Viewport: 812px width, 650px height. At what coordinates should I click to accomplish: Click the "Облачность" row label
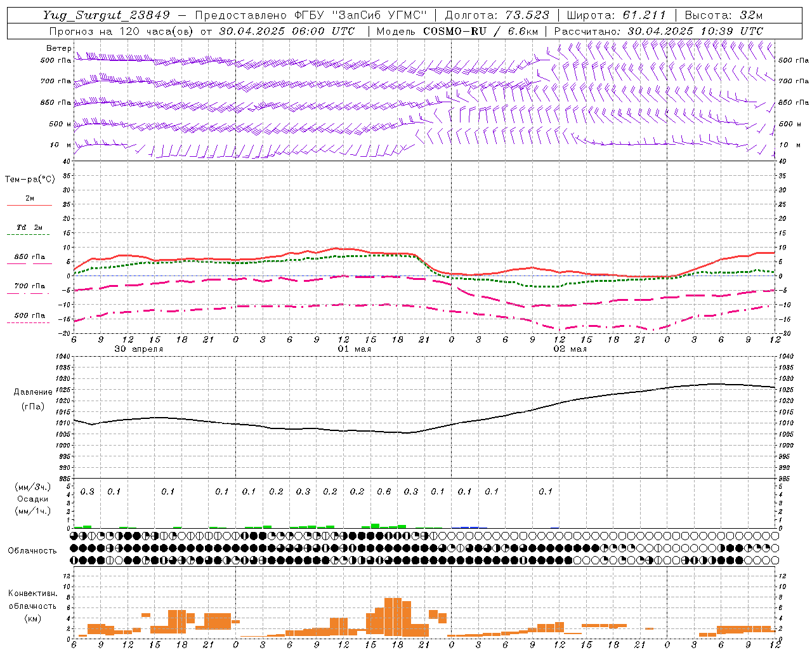pos(32,550)
